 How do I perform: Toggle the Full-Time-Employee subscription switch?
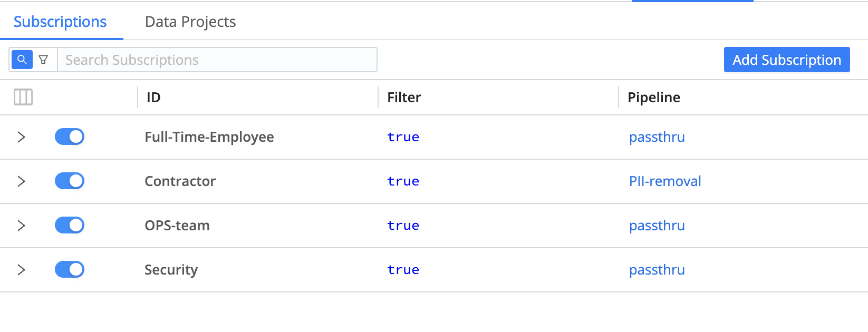(x=70, y=137)
